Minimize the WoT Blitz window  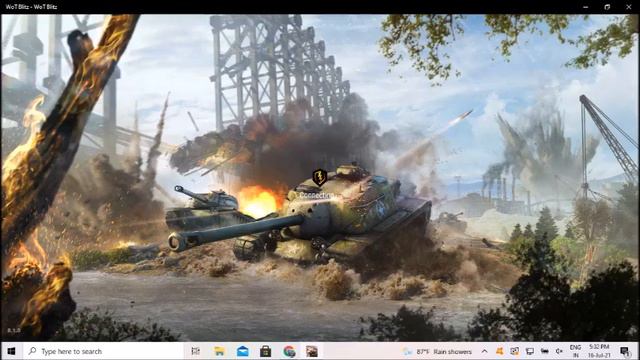586,7
